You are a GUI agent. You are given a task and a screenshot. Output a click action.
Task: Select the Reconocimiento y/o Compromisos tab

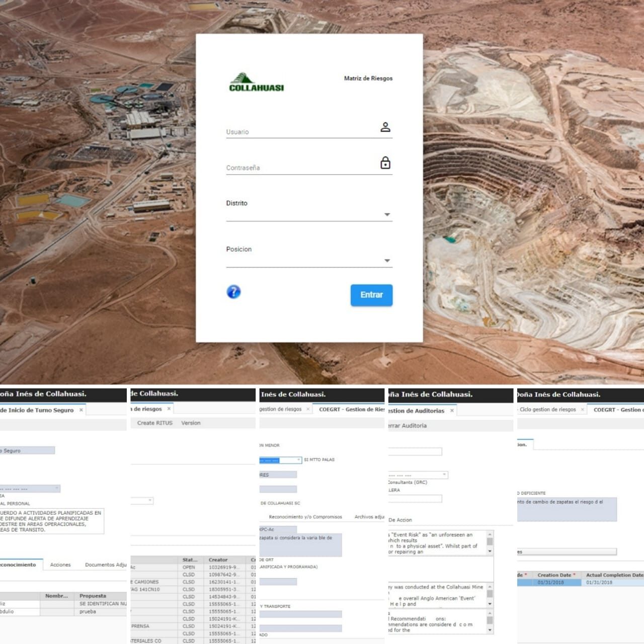[x=305, y=517]
